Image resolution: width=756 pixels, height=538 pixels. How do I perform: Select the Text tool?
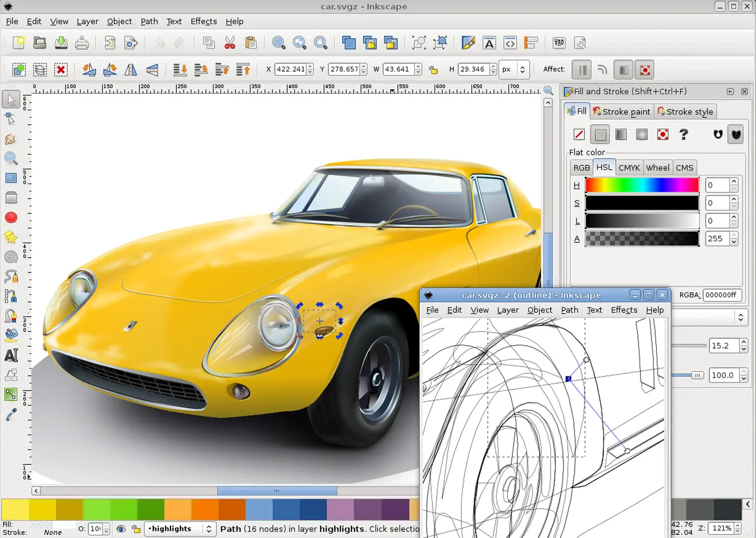pyautogui.click(x=11, y=355)
